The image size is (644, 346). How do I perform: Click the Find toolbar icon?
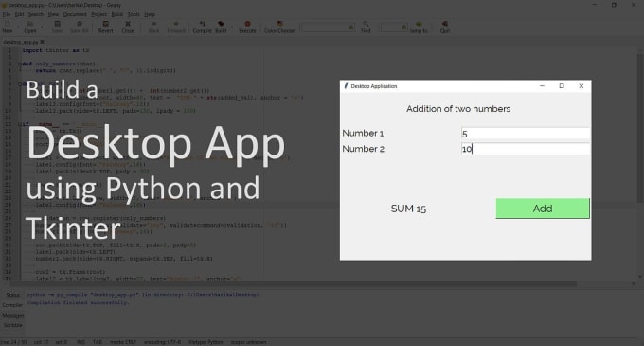pyautogui.click(x=366, y=24)
